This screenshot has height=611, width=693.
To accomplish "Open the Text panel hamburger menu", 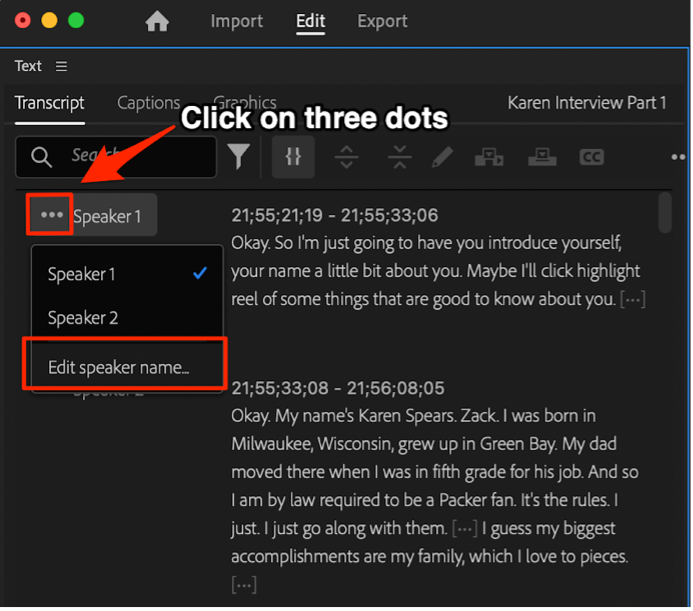I will coord(61,66).
